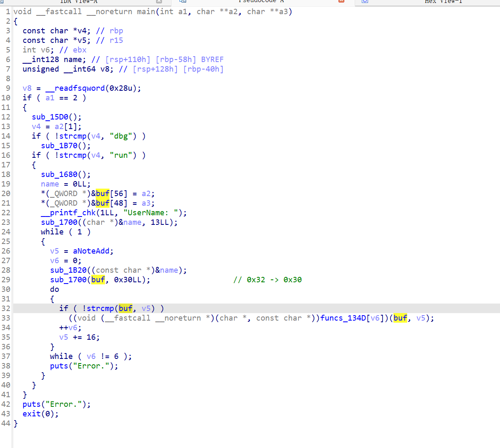
Task: Click the "UserName: " string literal
Action: click(x=151, y=213)
